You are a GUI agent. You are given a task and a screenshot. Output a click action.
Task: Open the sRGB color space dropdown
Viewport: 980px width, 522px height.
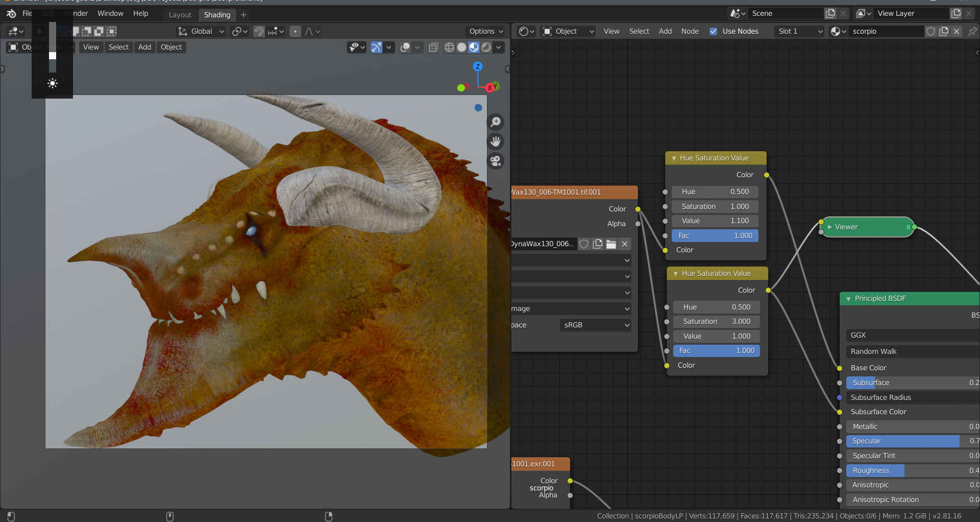tap(596, 325)
